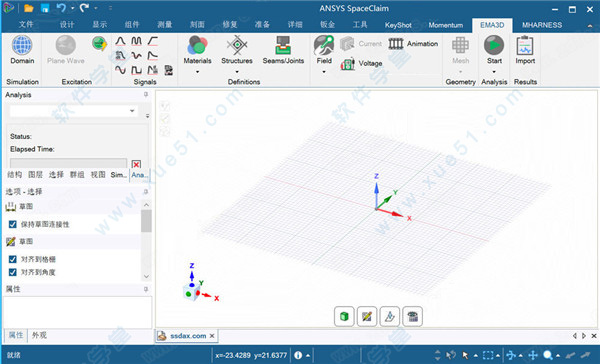Undo the last action
Viewport: 600px width, 364px height.
point(61,8)
